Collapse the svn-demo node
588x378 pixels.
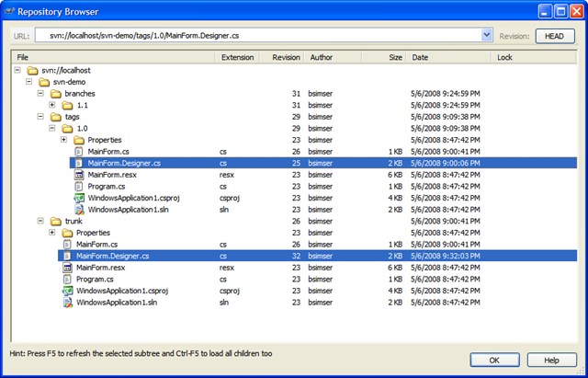click(x=28, y=82)
